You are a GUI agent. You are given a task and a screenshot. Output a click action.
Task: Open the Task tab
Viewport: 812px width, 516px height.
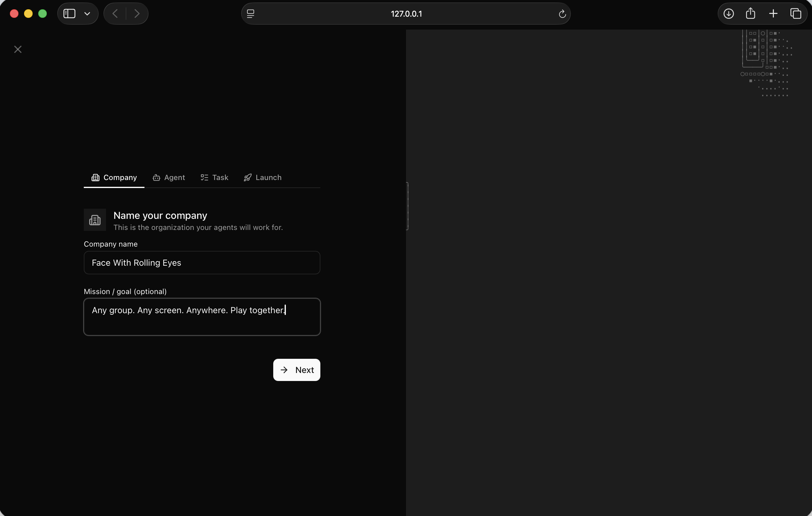coord(214,178)
